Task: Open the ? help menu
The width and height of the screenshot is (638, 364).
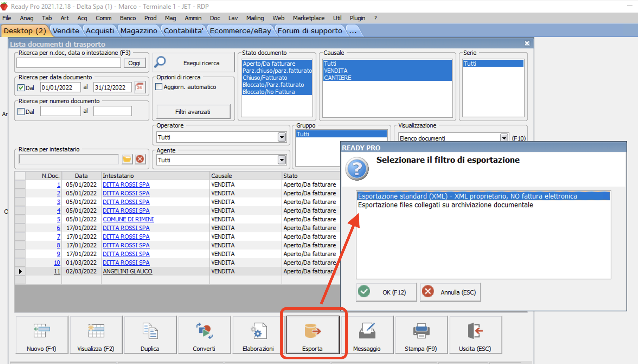Action: 375,18
